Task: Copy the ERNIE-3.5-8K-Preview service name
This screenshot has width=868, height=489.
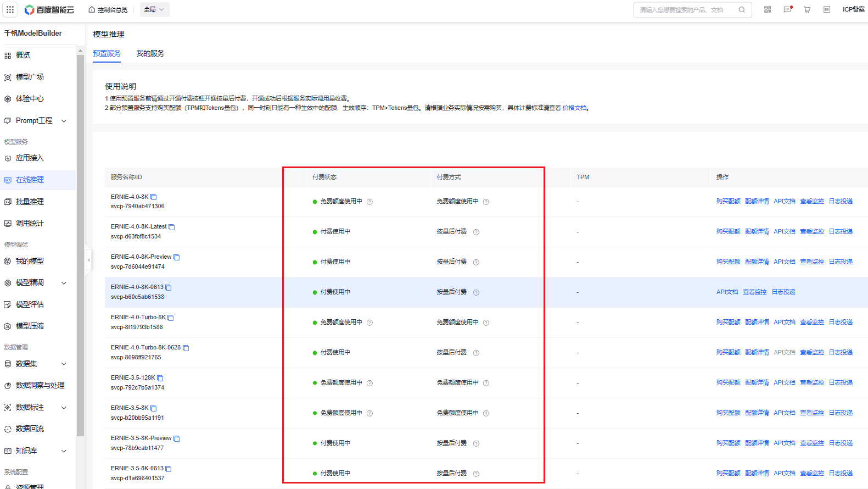Action: (x=177, y=438)
